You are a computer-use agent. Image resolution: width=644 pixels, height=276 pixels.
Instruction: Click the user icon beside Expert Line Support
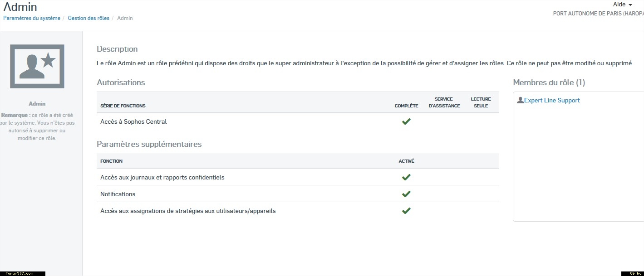point(520,100)
